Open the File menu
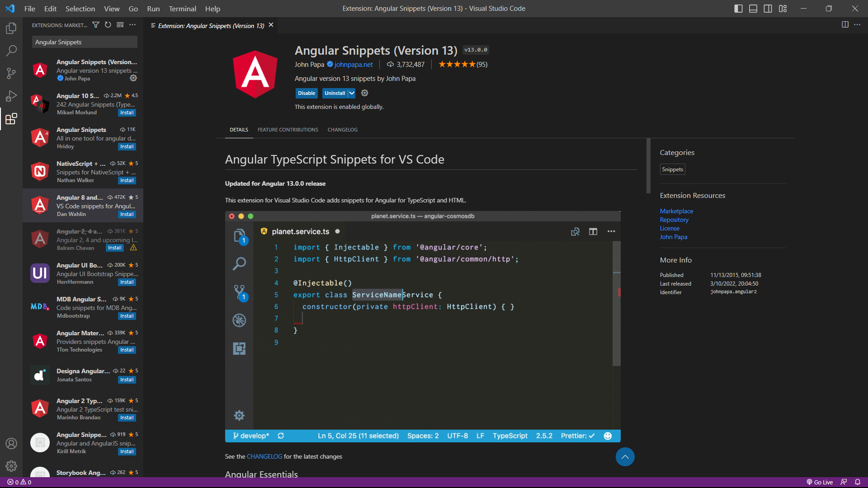The image size is (868, 488). (30, 9)
